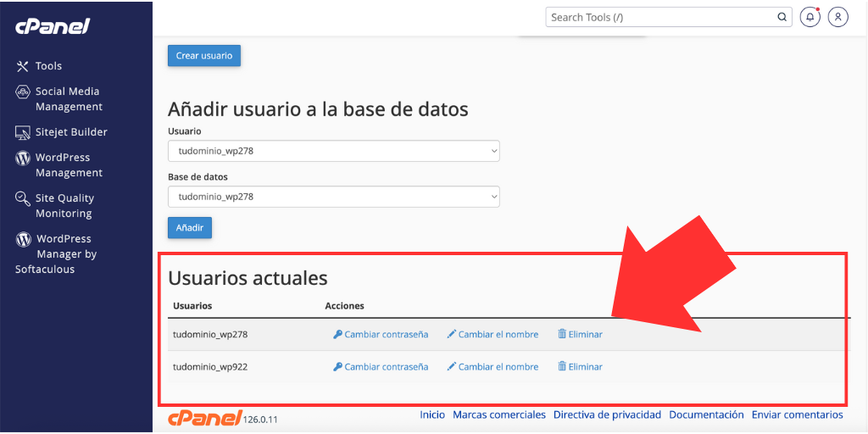Click Eliminar for tudominio_wp922
The height and width of the screenshot is (434, 868).
586,366
